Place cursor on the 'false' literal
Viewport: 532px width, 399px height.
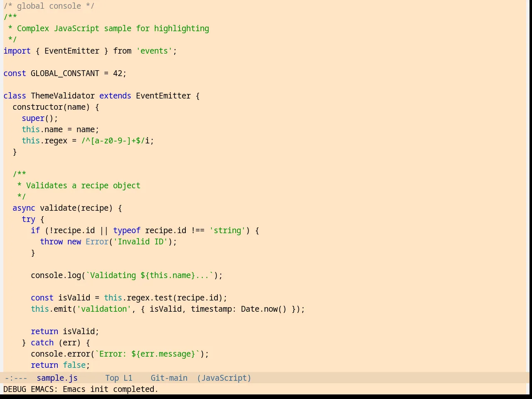pyautogui.click(x=74, y=365)
